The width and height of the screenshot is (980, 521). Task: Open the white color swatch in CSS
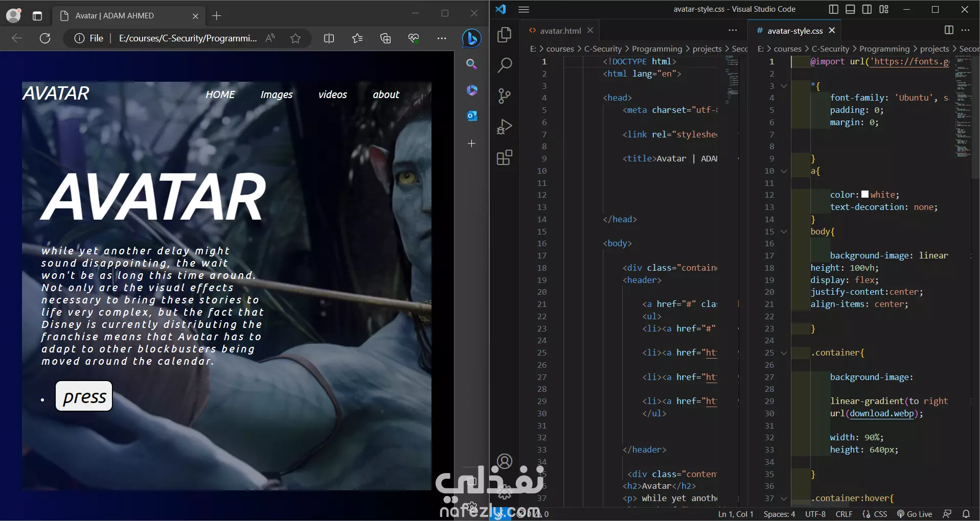(x=865, y=194)
